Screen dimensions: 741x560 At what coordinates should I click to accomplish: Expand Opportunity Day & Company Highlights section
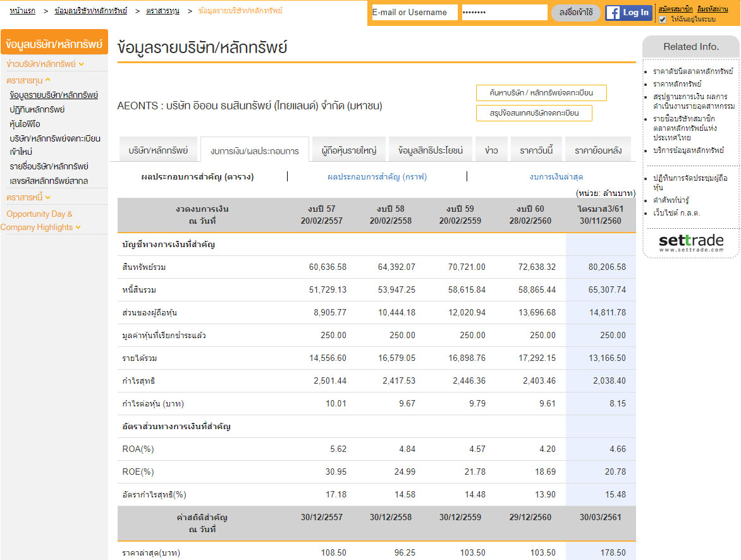(x=40, y=221)
